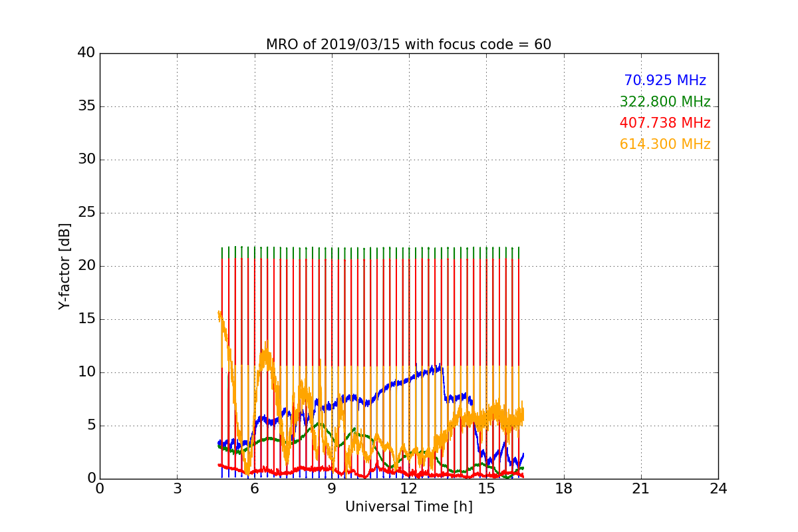Click the x-axis tick label 6
This screenshot has width=798, height=532.
254,489
